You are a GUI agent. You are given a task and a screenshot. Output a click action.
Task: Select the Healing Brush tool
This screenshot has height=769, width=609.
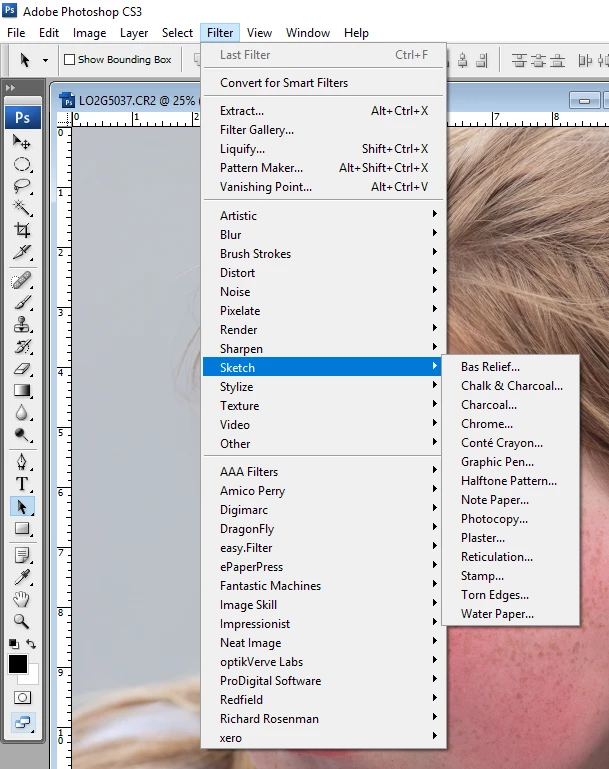(22, 281)
